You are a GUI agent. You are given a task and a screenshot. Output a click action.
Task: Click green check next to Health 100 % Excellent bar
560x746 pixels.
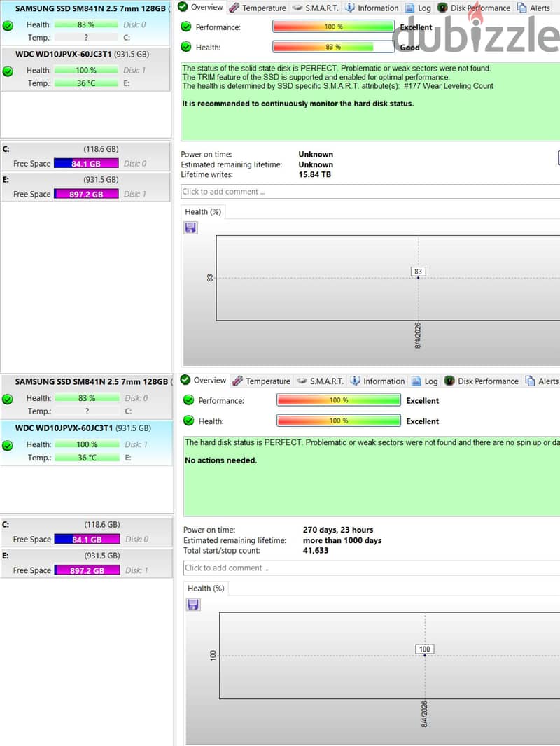point(189,421)
